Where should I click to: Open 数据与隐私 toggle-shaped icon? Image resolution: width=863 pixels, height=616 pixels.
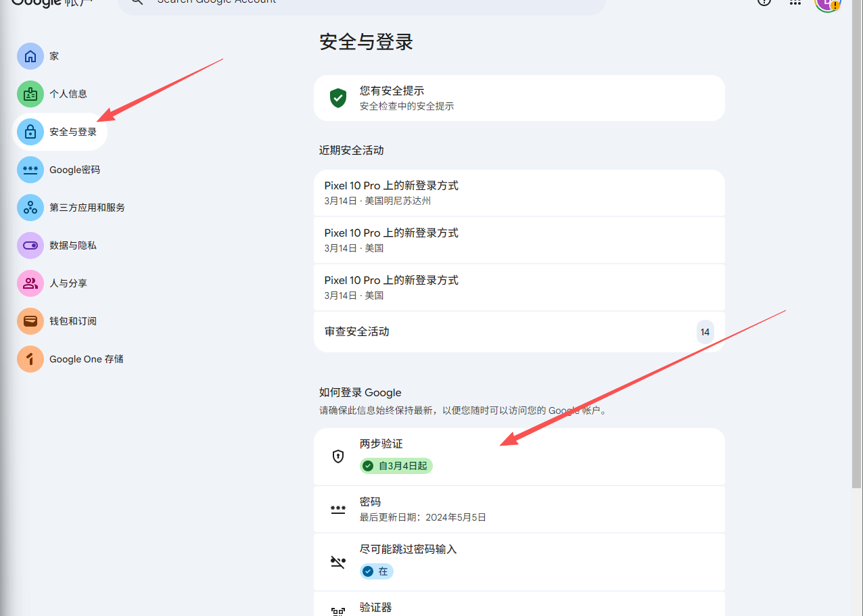click(x=30, y=245)
